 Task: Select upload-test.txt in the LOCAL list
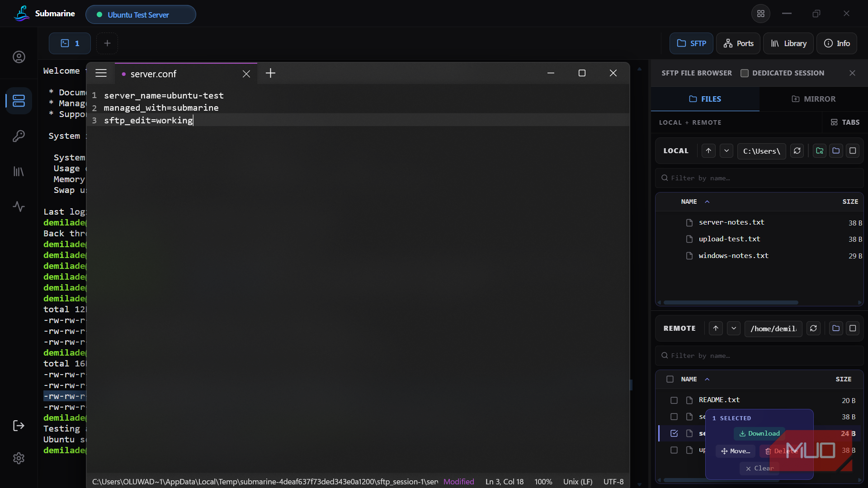coord(759,239)
